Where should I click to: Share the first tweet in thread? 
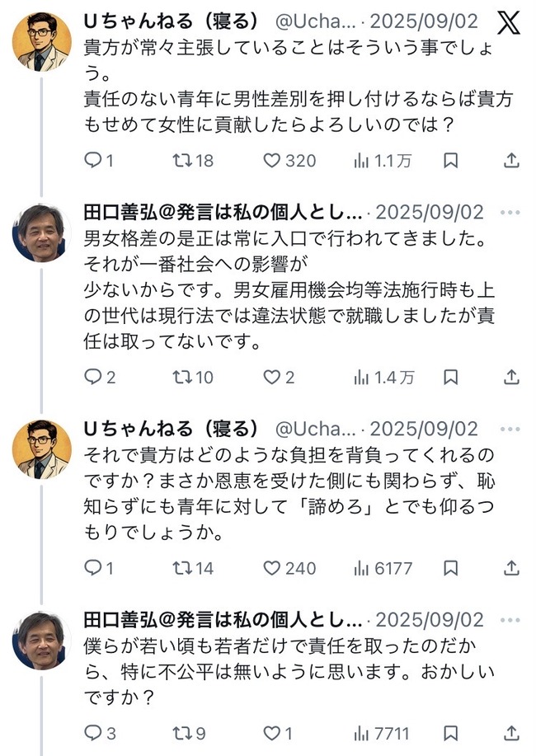(x=511, y=160)
